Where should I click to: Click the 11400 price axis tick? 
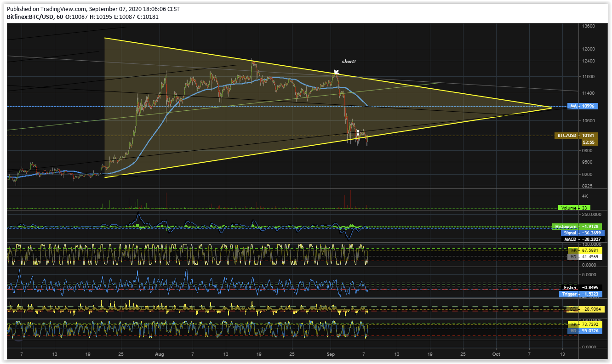point(589,93)
